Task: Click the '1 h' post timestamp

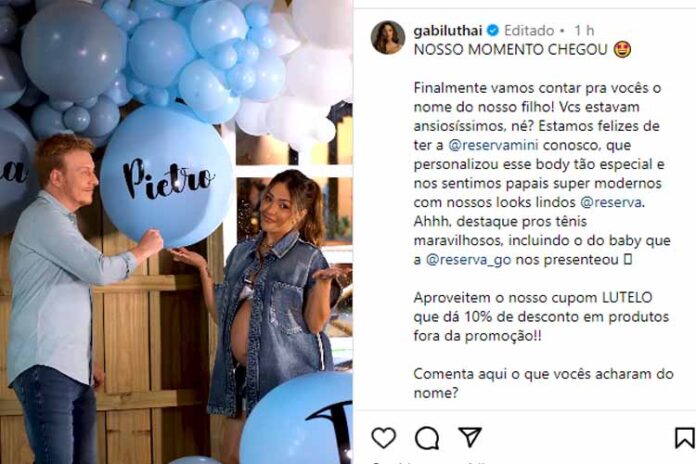Action: point(584,30)
